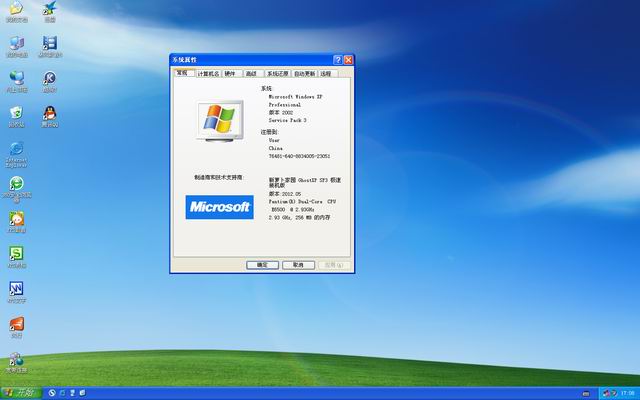Open the blue bird shortcut on the desktop
Viewport: 640px width, 400px height.
tap(50, 11)
